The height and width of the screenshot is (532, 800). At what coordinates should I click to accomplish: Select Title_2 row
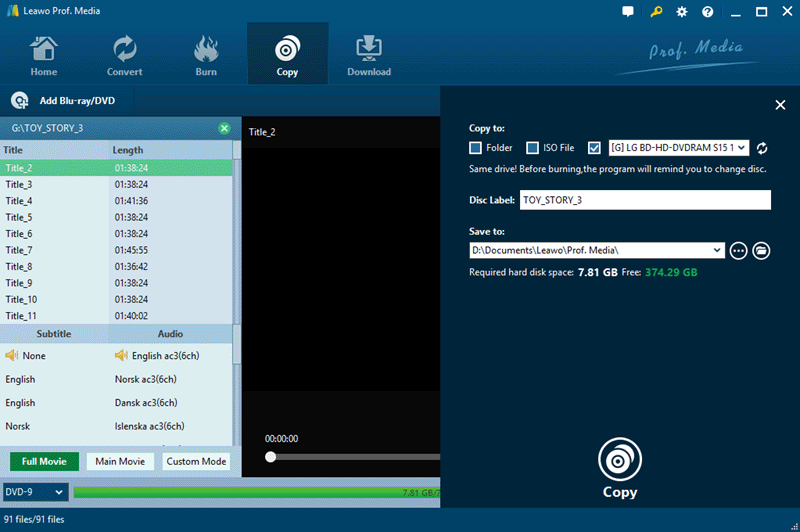coord(116,168)
